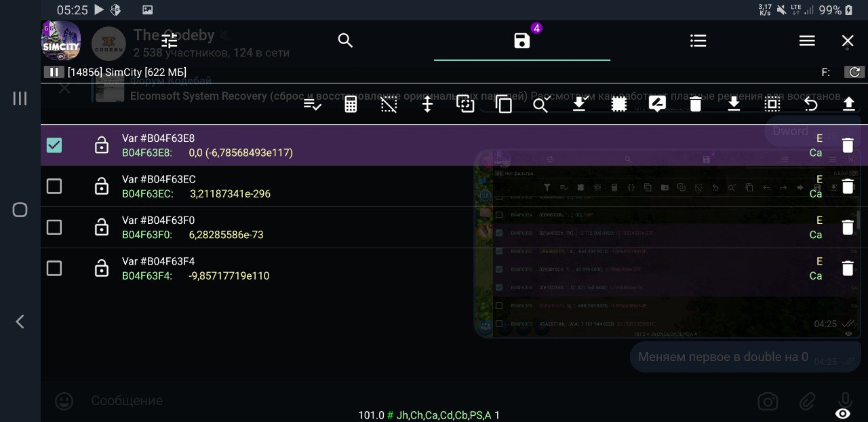This screenshot has width=868, height=422.
Task: Click the copy icon in toolbar
Action: (x=504, y=104)
